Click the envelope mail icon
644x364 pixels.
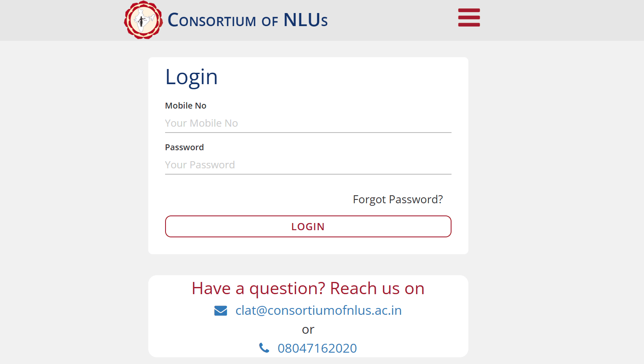(221, 311)
